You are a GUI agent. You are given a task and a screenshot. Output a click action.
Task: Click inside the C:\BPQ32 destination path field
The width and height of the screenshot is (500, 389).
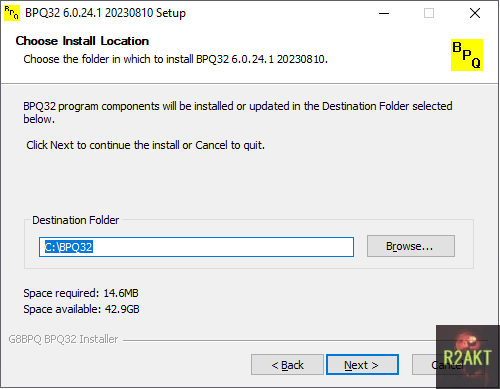[196, 247]
